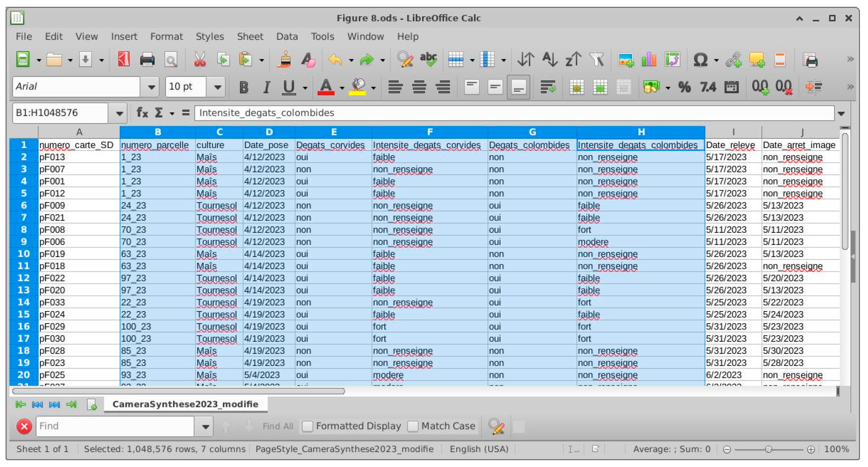Click the AutoFilter funnel icon
Image resolution: width=868 pixels, height=467 pixels.
pyautogui.click(x=597, y=60)
